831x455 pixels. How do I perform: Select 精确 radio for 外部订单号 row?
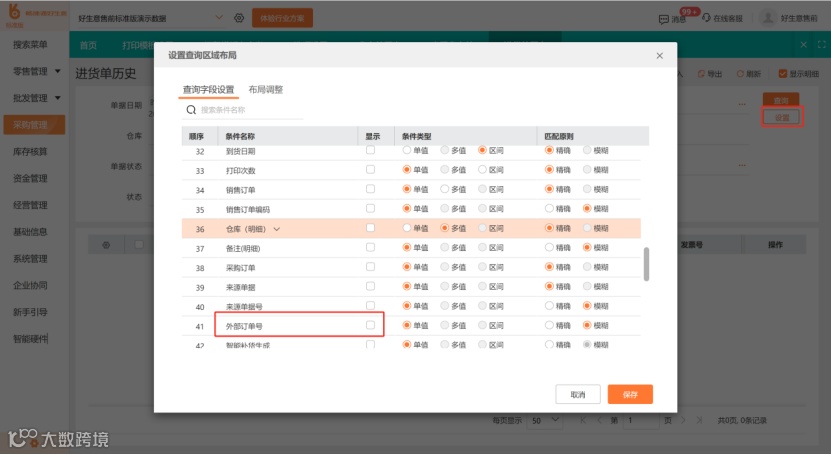click(549, 325)
